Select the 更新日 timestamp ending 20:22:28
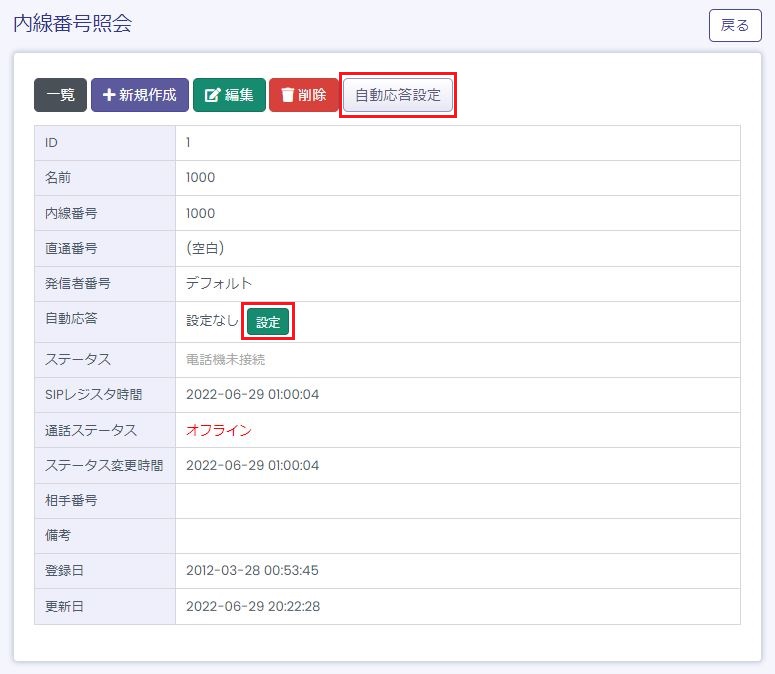The width and height of the screenshot is (775, 674). [x=252, y=607]
